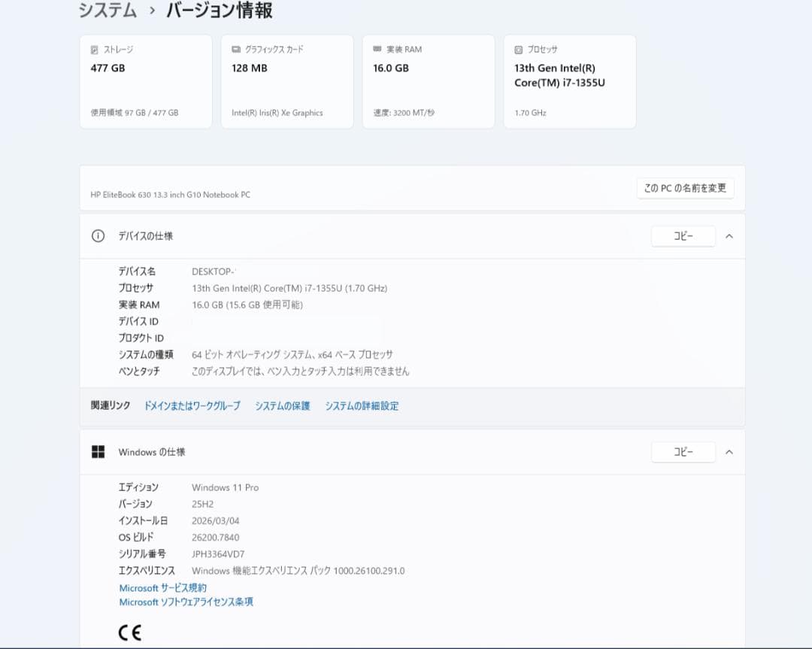
Task: Click storage usage text 使用領域 97 GB / 477 GB
Action: click(x=135, y=112)
